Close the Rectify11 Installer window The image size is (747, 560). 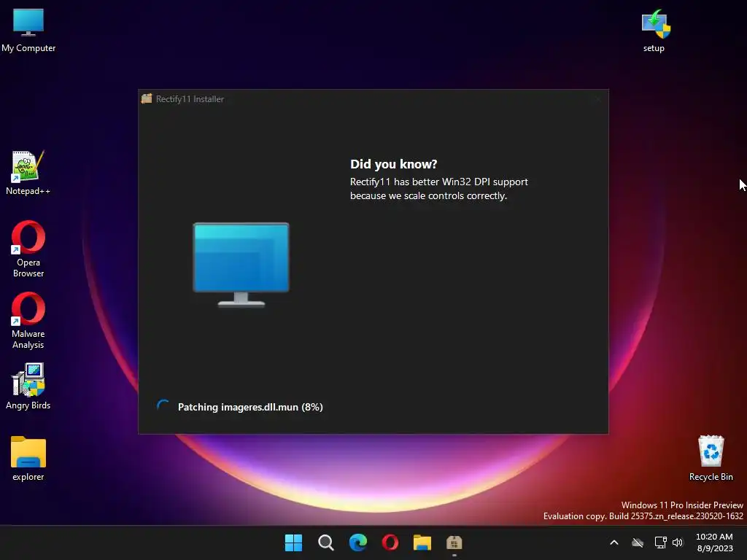coord(597,99)
